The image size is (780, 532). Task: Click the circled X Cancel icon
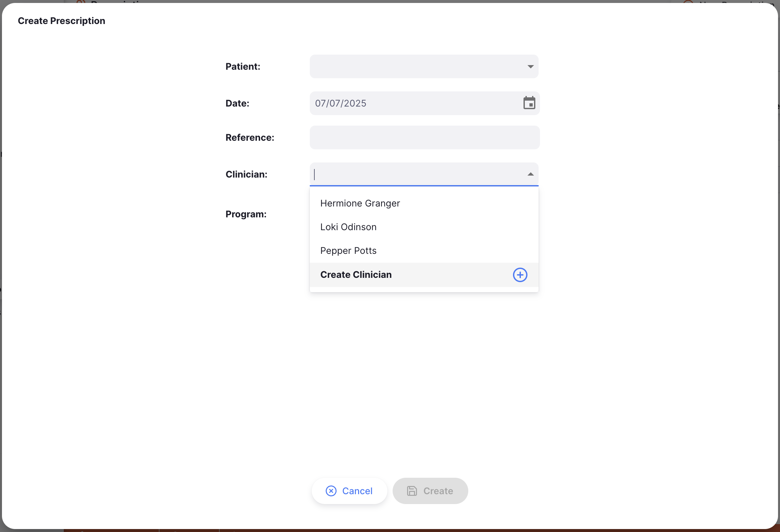pyautogui.click(x=331, y=491)
